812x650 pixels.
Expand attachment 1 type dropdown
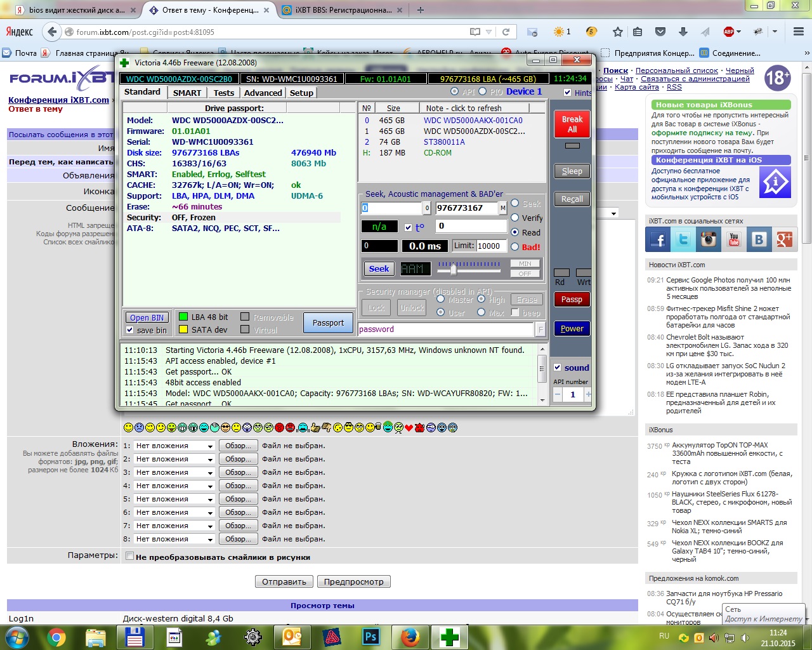pos(174,446)
